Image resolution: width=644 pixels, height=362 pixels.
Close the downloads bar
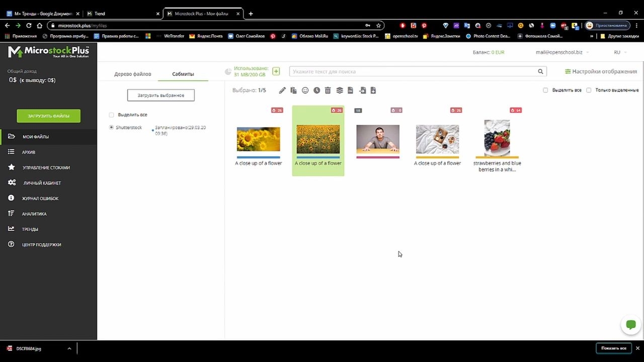click(x=637, y=348)
